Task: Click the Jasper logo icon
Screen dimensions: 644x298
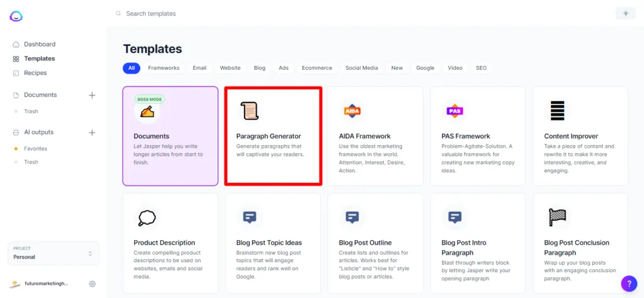Action: pos(16,16)
